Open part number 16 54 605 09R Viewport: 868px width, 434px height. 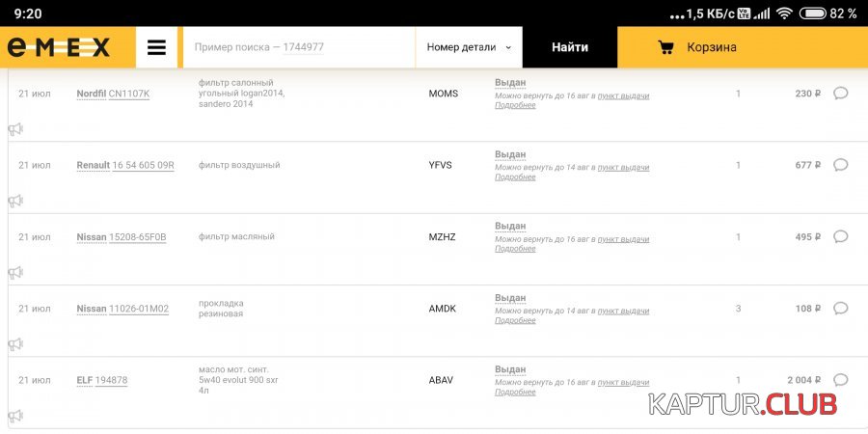pos(144,166)
